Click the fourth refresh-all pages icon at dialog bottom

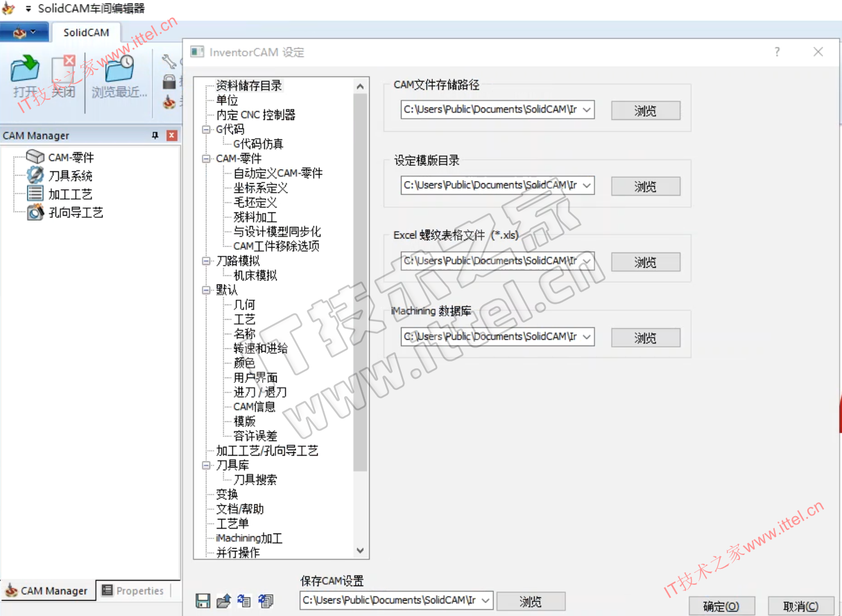(x=266, y=601)
